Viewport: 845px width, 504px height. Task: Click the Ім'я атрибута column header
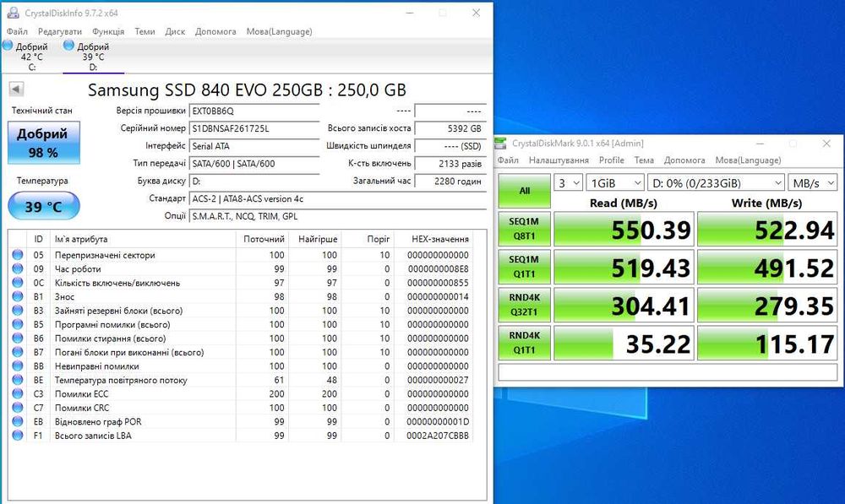pyautogui.click(x=144, y=239)
